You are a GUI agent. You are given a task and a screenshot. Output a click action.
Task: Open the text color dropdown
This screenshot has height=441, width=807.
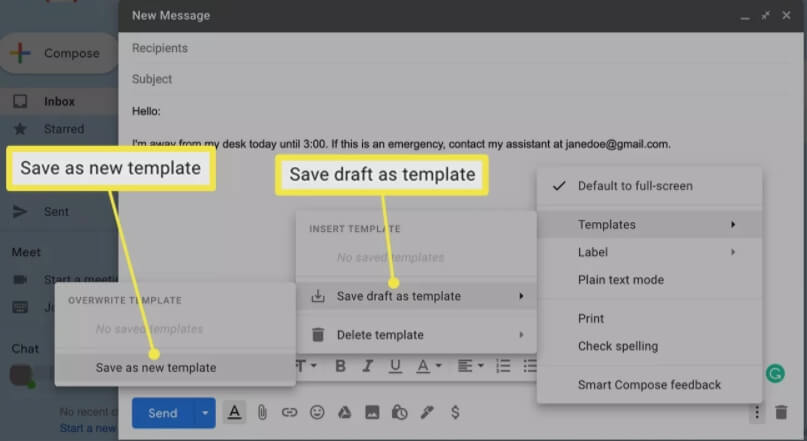pos(429,366)
